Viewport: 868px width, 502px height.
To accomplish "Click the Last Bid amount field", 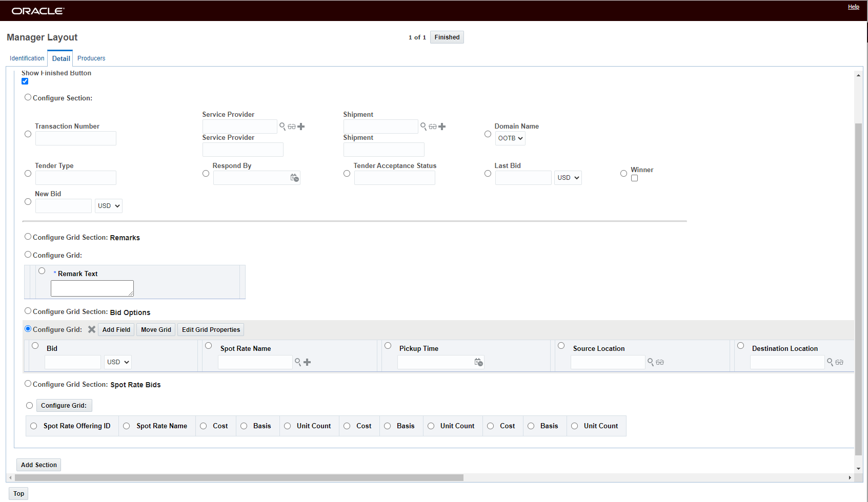I will 523,178.
